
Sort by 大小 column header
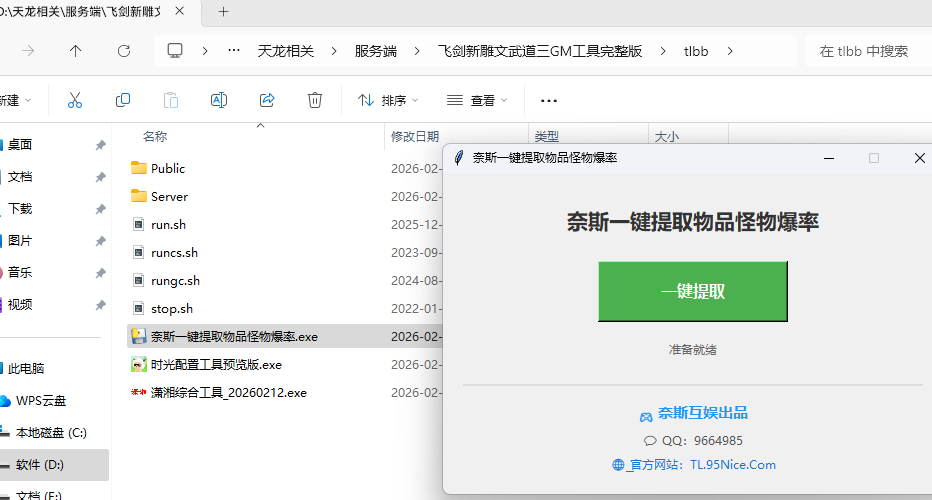666,137
